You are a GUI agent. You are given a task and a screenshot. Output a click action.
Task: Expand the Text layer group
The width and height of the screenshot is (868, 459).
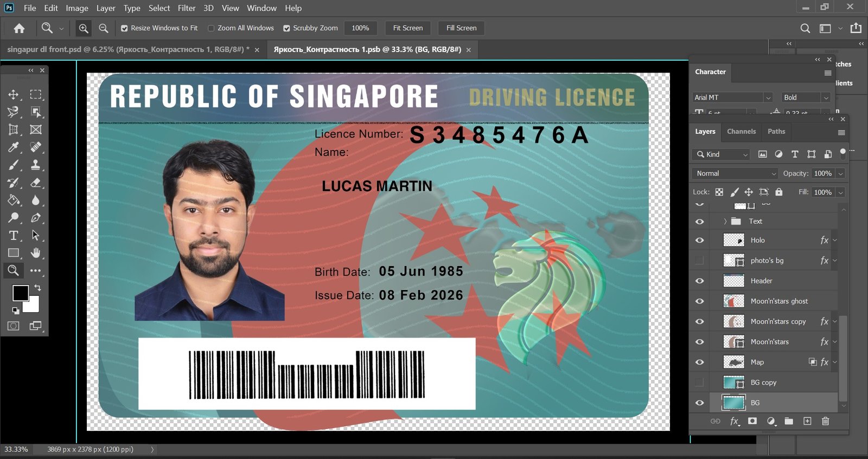tap(725, 221)
